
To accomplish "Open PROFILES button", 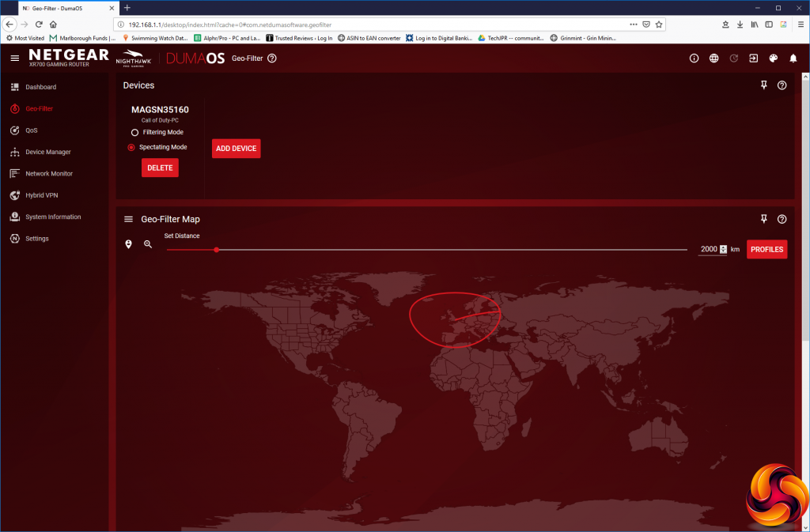I will 766,249.
